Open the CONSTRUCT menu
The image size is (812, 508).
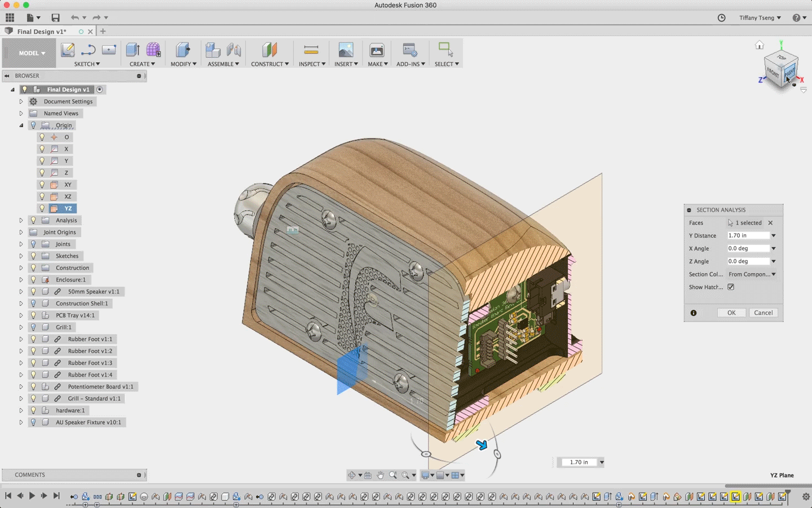point(270,64)
